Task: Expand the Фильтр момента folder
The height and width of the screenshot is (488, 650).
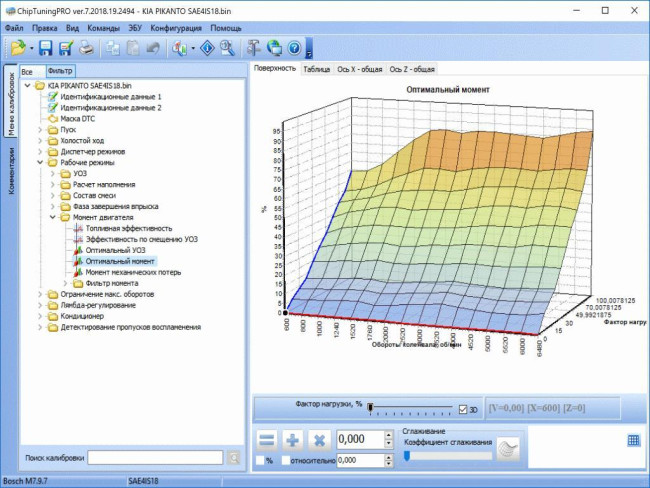Action: (65, 283)
